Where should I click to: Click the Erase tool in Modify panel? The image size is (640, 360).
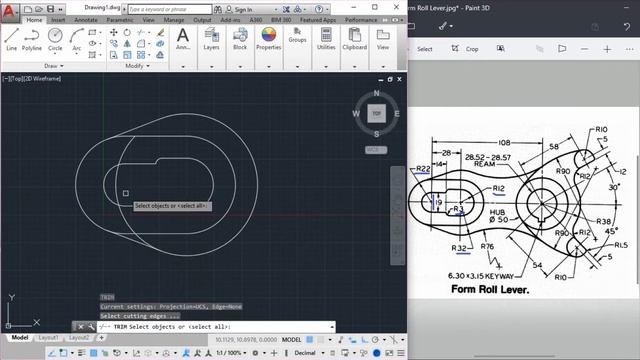coord(160,32)
